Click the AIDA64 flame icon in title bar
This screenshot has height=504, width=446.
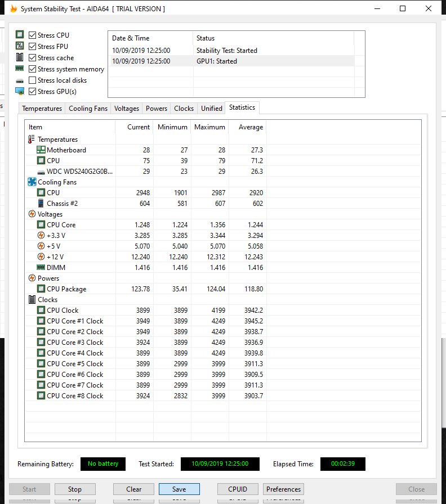pos(12,9)
